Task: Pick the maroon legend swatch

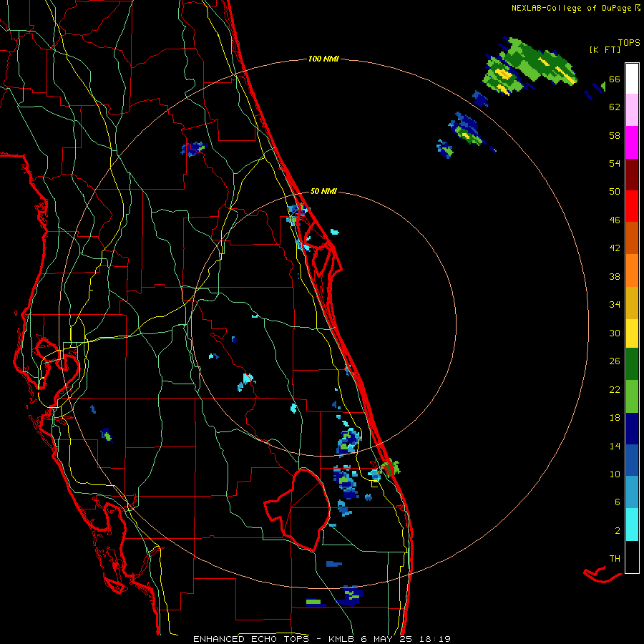Action: [x=632, y=175]
